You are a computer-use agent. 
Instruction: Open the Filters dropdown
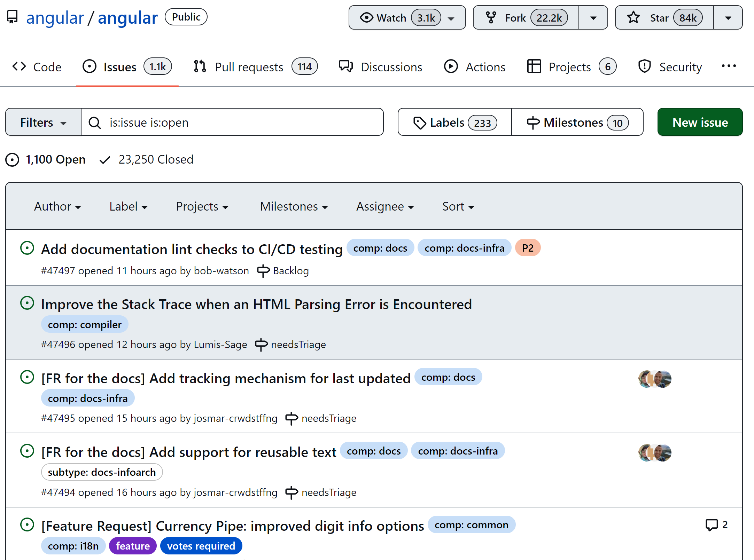(43, 122)
